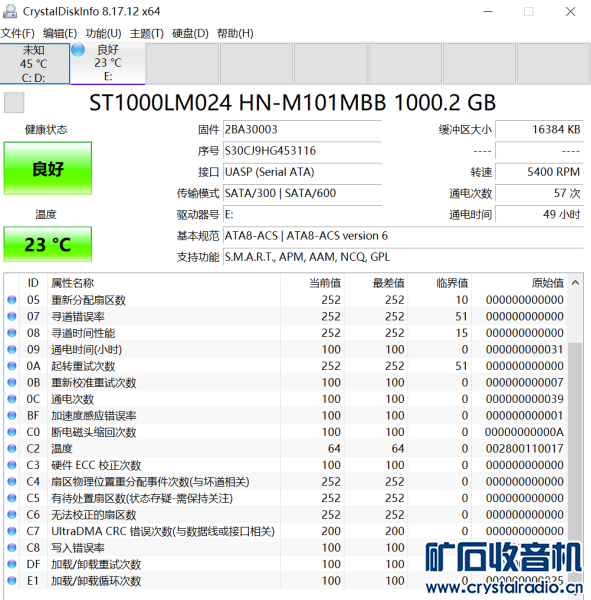Viewport: 591px width, 600px height.
Task: Click the status orb for ID DF 加载/卸载重试次数
Action: pyautogui.click(x=12, y=564)
